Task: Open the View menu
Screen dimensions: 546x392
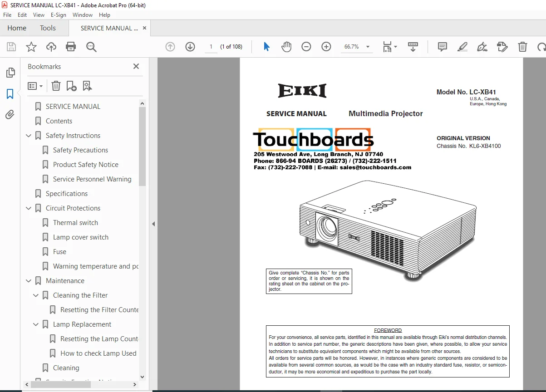Action: [x=39, y=15]
